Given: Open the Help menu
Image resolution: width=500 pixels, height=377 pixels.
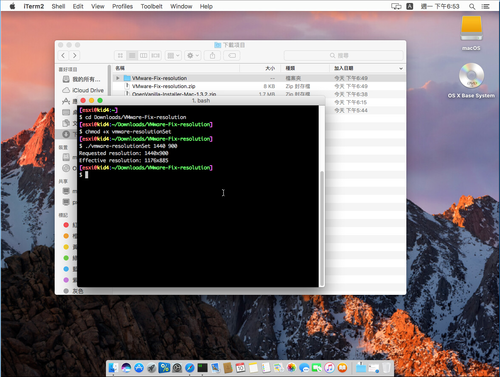Looking at the screenshot, I should (206, 6).
